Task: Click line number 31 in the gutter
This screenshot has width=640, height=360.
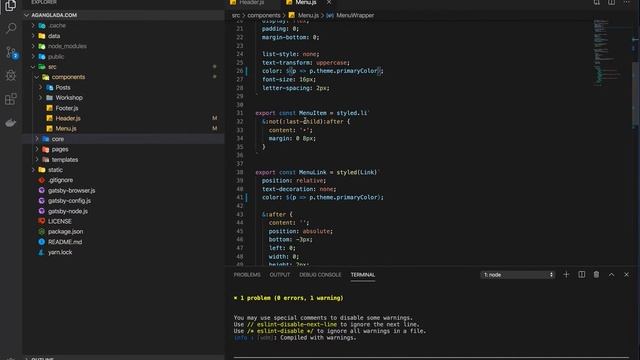Action: 240,113
